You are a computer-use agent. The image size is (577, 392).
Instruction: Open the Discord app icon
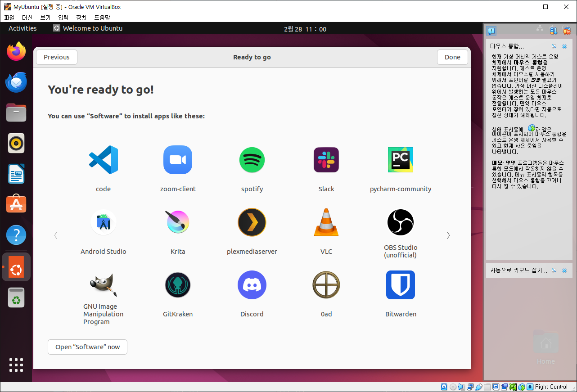pos(252,285)
